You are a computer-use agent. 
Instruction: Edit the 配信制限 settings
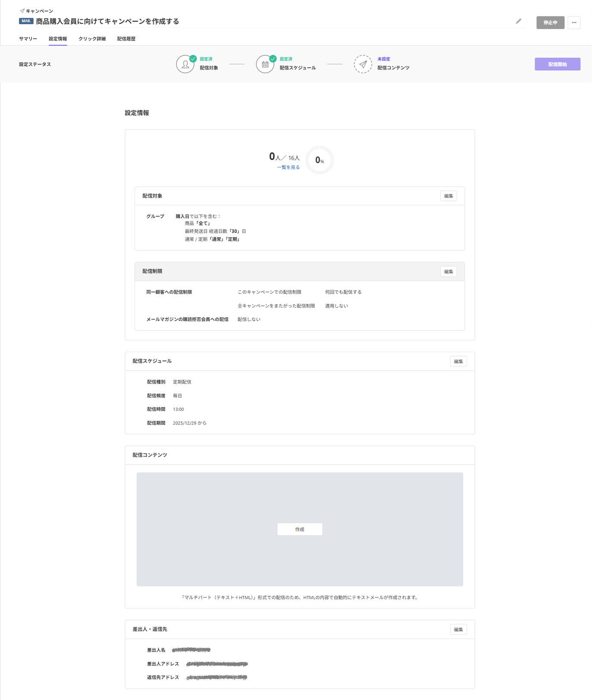tap(448, 272)
